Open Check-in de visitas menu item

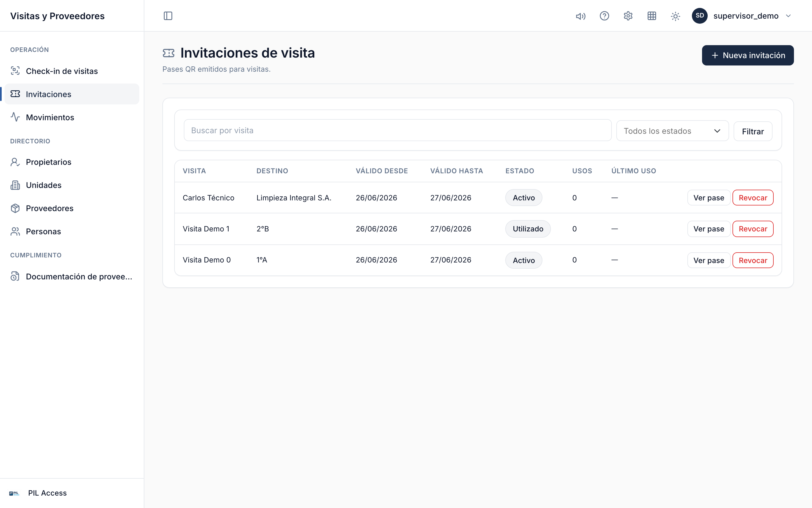[72, 71]
